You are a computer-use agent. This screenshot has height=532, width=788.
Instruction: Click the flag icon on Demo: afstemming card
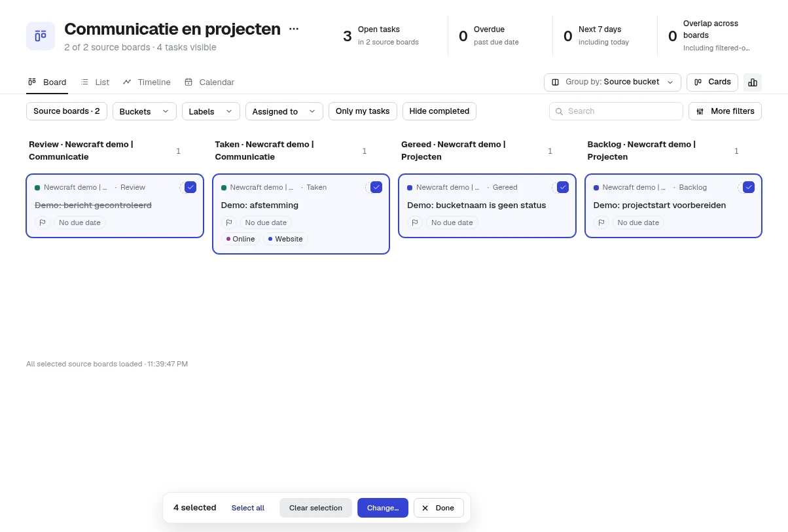[229, 222]
